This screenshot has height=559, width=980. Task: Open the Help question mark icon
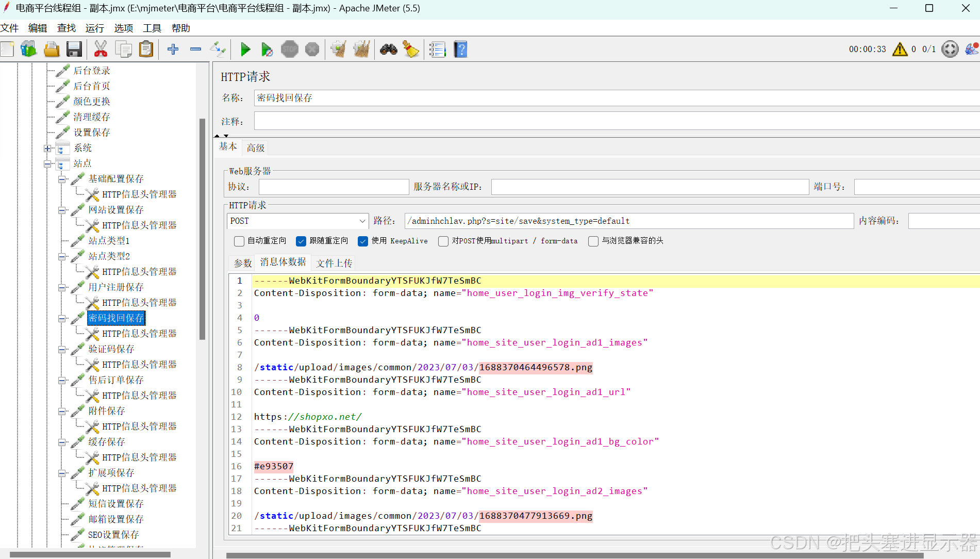(x=460, y=50)
